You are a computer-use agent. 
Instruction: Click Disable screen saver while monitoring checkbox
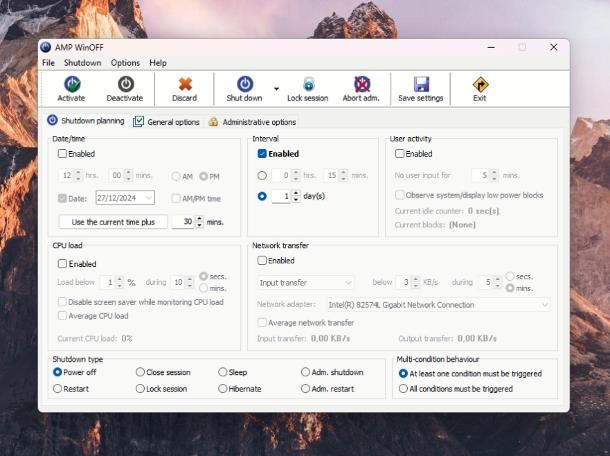click(62, 302)
